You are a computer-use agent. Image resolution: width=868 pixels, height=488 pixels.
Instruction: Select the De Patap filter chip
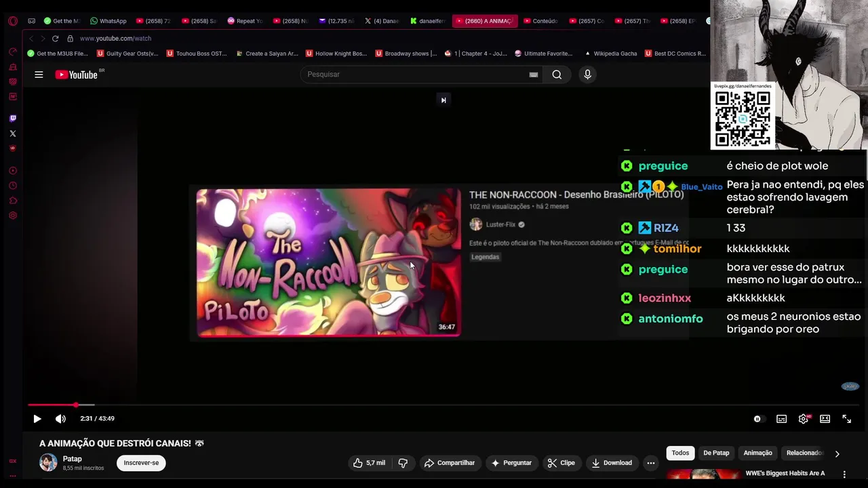(716, 453)
